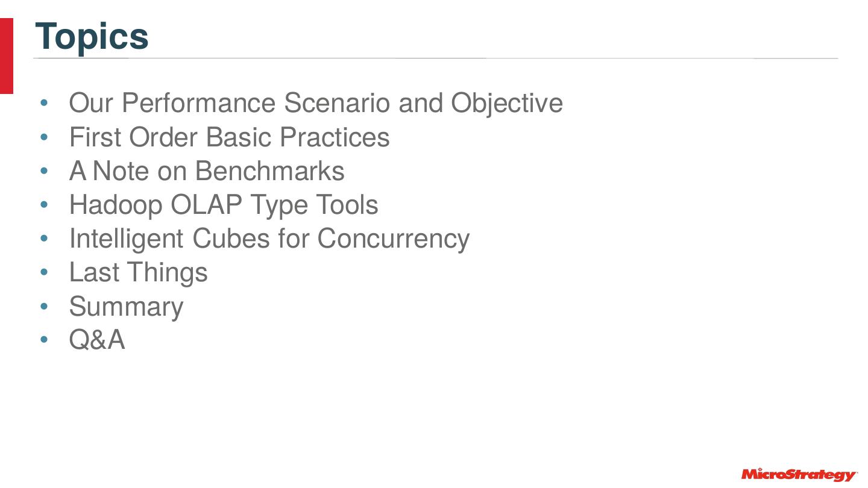The image size is (868, 488).
Task: Select First Order Basic Practices topic
Action: tap(229, 137)
